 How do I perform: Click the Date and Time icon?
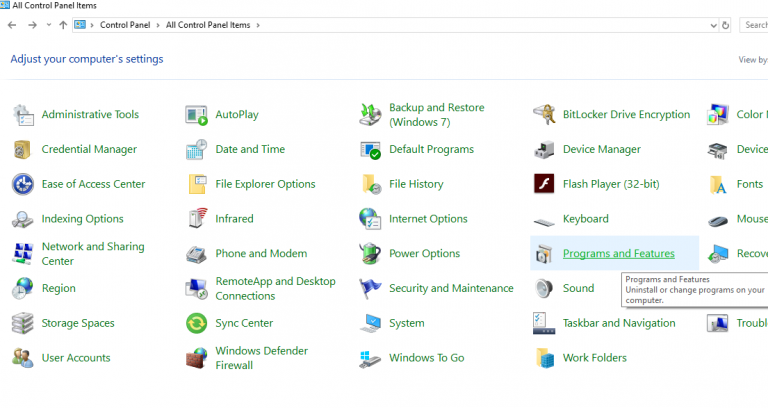[x=196, y=150]
